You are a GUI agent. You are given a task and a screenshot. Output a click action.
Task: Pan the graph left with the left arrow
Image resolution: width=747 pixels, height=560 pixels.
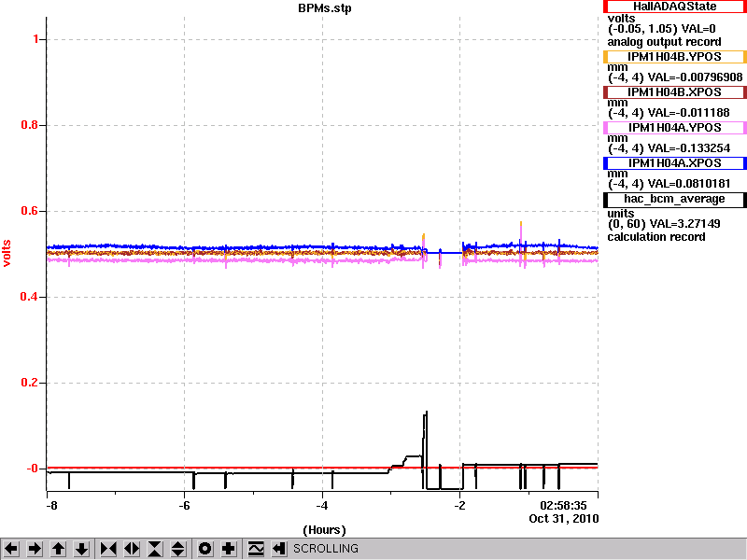(x=11, y=549)
